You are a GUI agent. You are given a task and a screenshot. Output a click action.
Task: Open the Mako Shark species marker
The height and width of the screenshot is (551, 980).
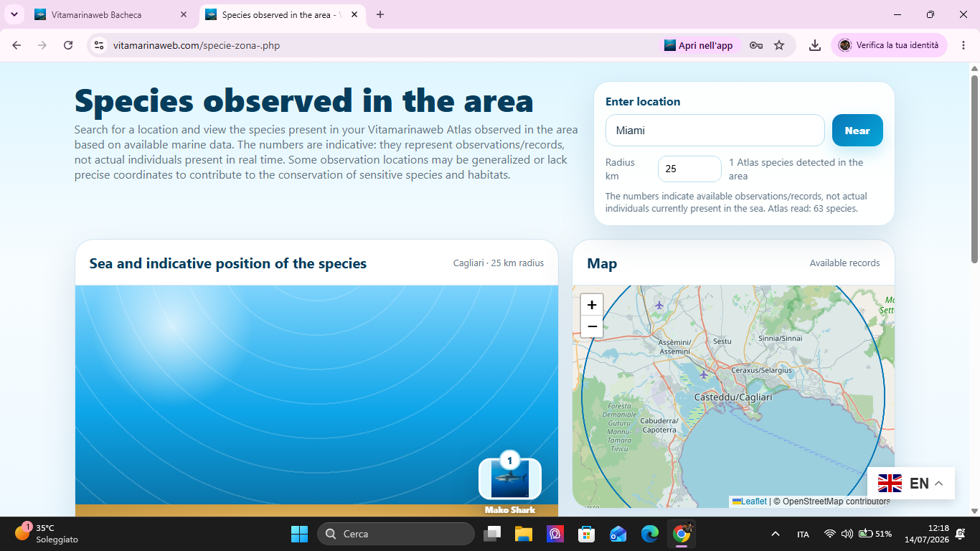click(510, 479)
